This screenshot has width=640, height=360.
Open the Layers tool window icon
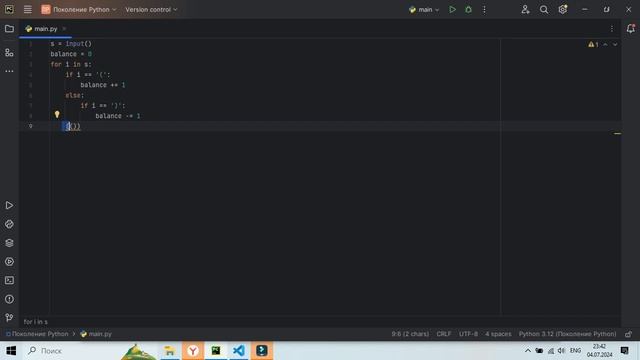click(x=9, y=243)
